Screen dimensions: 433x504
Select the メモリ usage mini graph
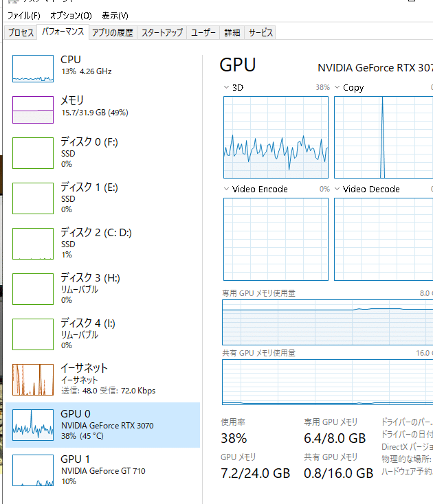point(33,110)
